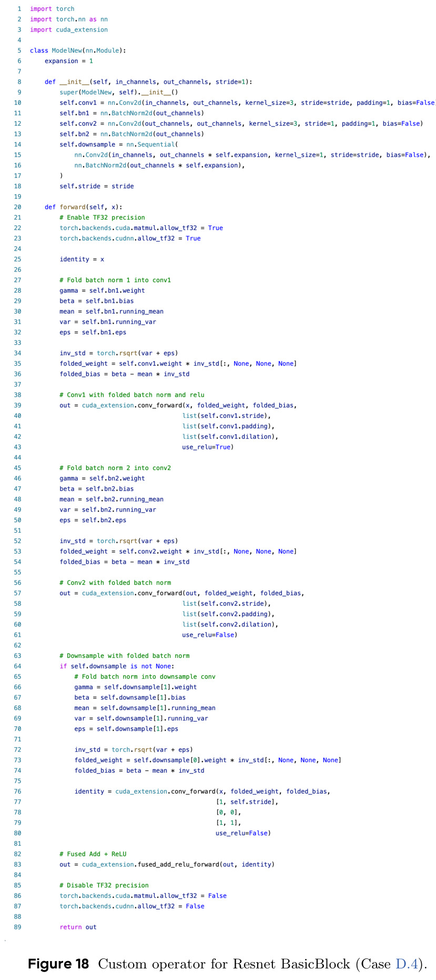Click 'matmul.allow_tf32 = False' line
Viewport: 436px width, 980px height.
coord(143,896)
